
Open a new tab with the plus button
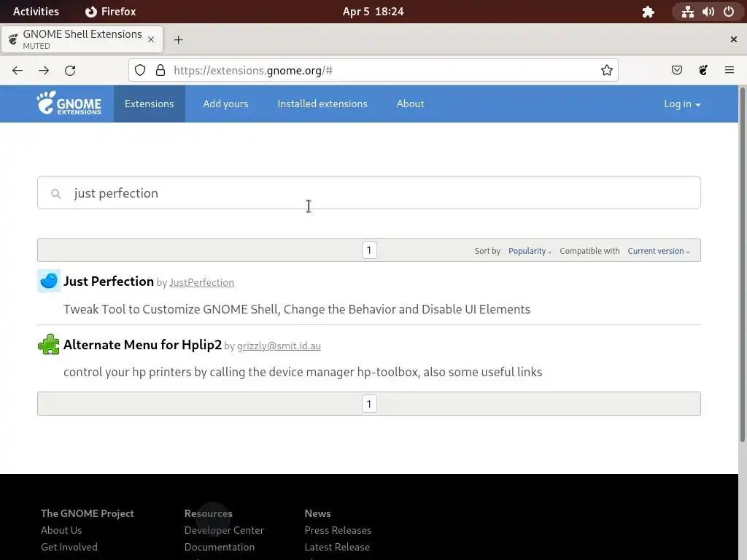[x=178, y=40]
